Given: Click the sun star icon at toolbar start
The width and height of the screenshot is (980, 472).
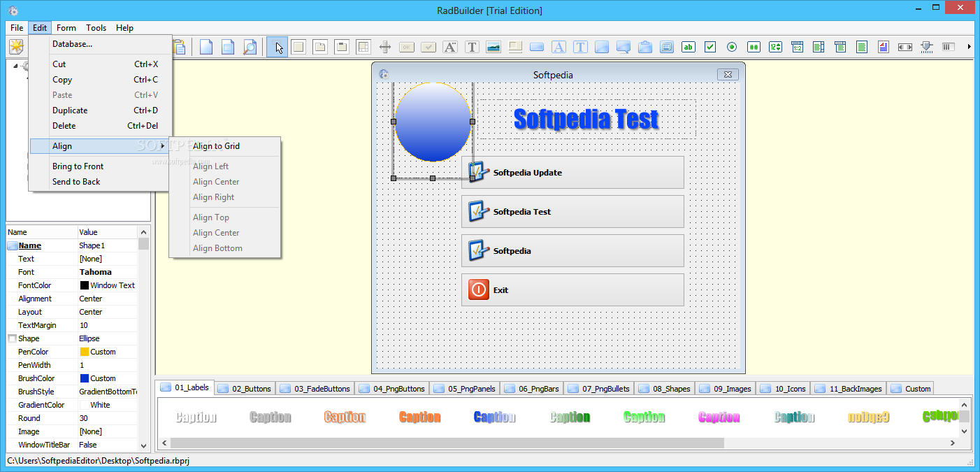Looking at the screenshot, I should pyautogui.click(x=16, y=47).
